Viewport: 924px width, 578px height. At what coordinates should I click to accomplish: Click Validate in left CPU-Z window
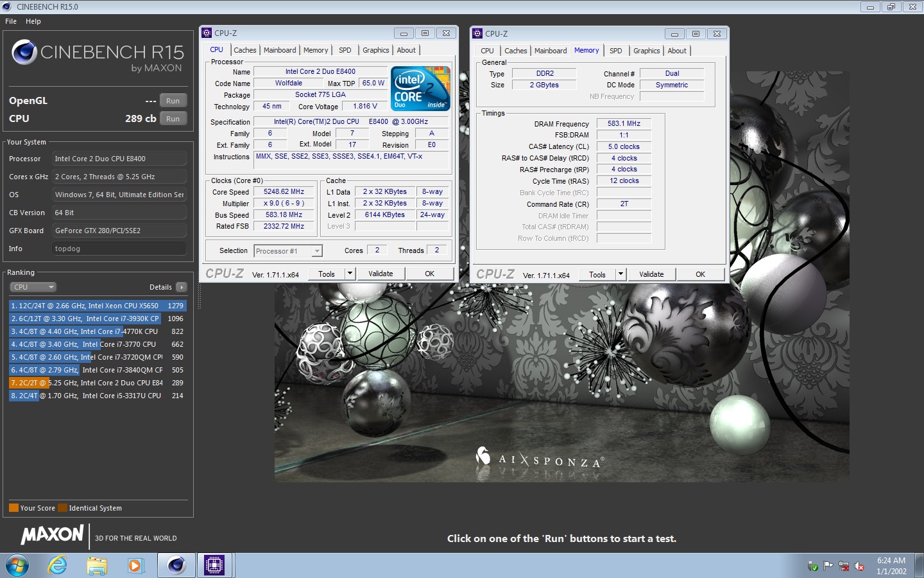[381, 274]
